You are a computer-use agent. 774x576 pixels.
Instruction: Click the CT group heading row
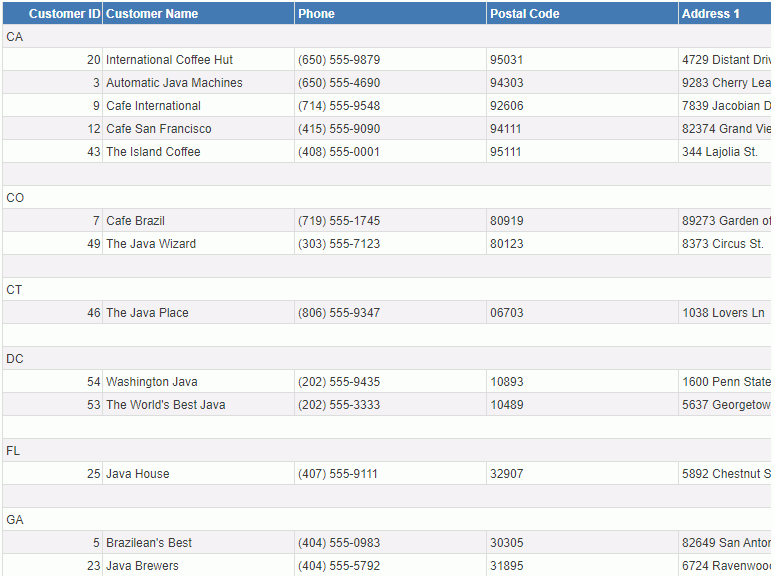pos(15,290)
